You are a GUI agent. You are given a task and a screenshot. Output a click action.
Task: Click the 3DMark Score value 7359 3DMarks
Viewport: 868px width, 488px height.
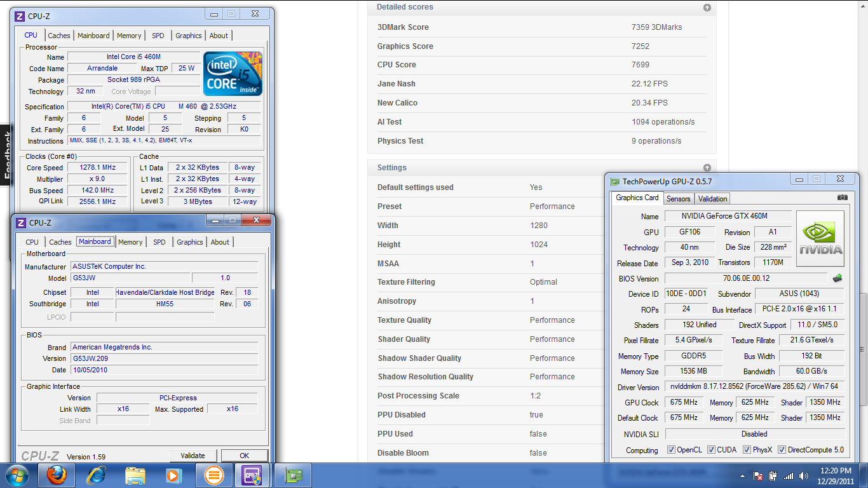pyautogui.click(x=656, y=27)
